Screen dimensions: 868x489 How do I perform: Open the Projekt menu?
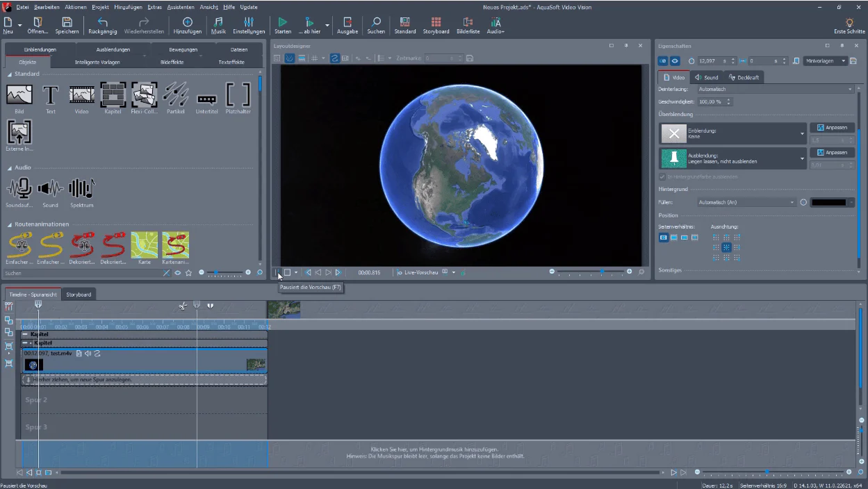click(100, 7)
